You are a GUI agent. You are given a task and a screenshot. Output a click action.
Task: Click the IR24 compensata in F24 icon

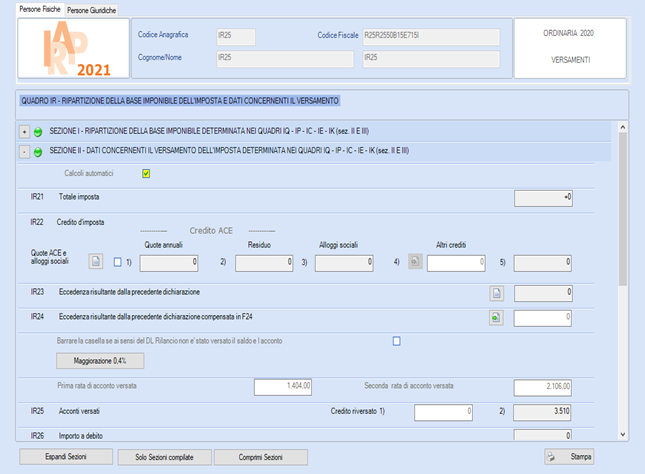click(x=496, y=318)
